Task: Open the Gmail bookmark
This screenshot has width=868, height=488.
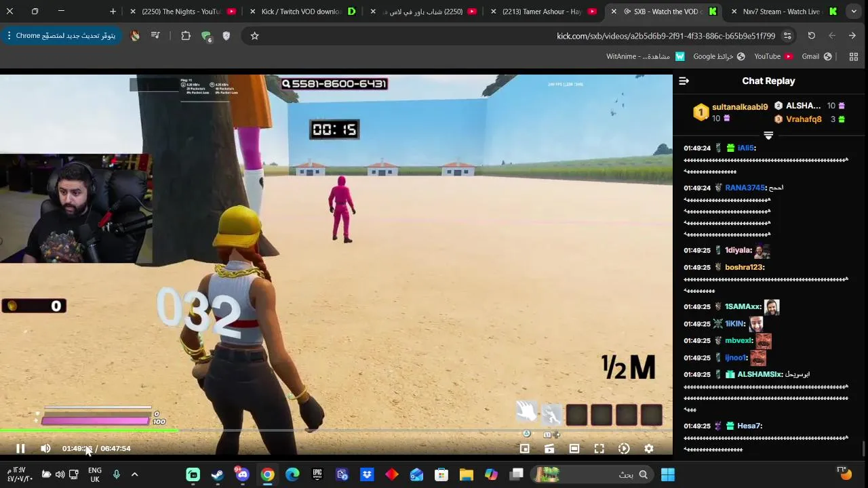Action: (x=816, y=57)
